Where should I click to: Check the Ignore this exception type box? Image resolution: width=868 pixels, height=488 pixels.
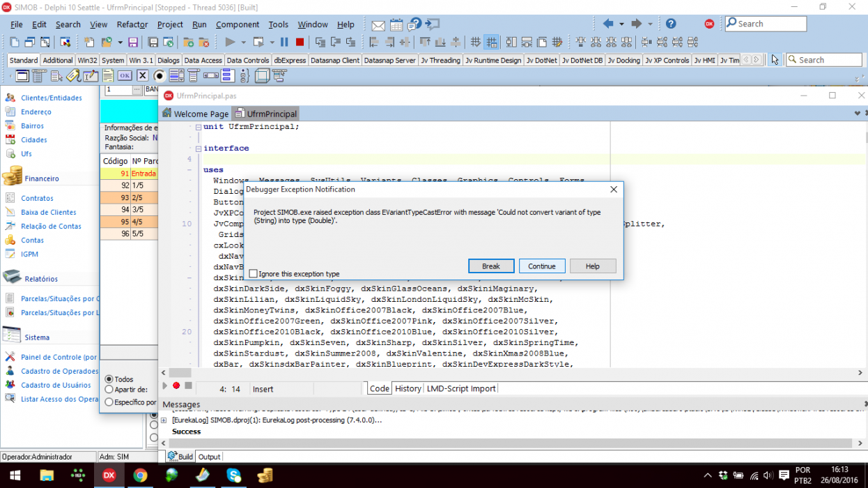254,274
